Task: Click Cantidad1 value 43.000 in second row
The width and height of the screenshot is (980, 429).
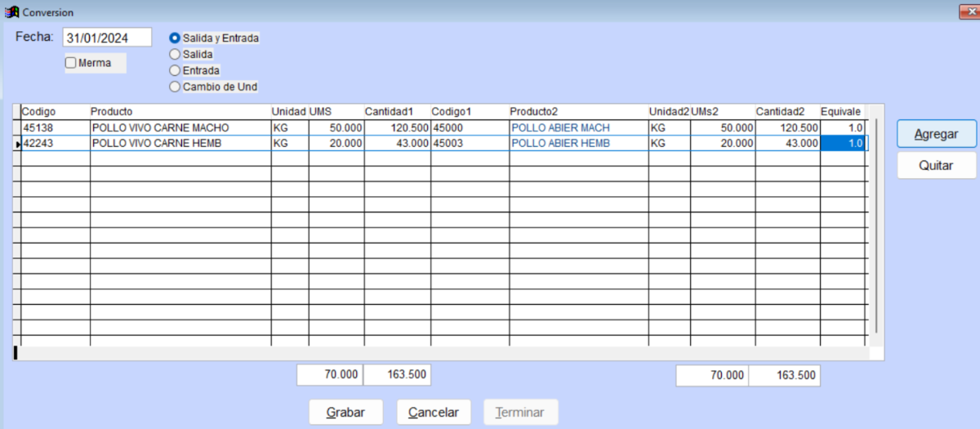Action: pyautogui.click(x=397, y=143)
